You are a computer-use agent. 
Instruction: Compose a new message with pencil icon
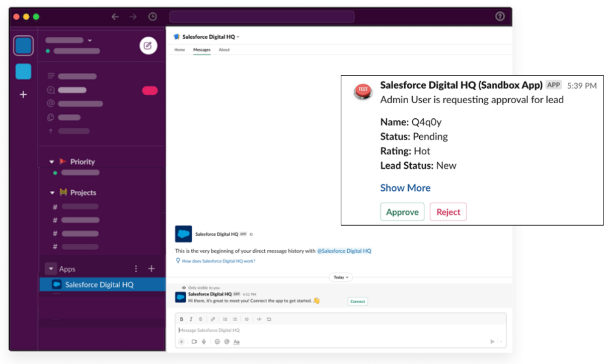coord(148,46)
